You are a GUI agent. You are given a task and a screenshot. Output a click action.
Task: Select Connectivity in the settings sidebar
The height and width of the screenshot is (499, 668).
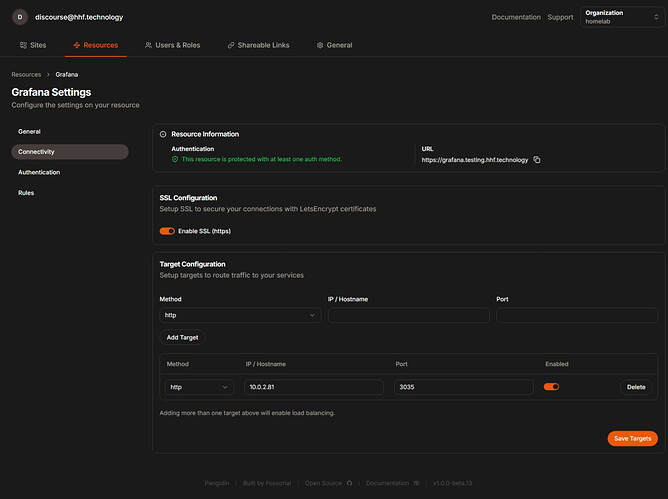point(70,152)
